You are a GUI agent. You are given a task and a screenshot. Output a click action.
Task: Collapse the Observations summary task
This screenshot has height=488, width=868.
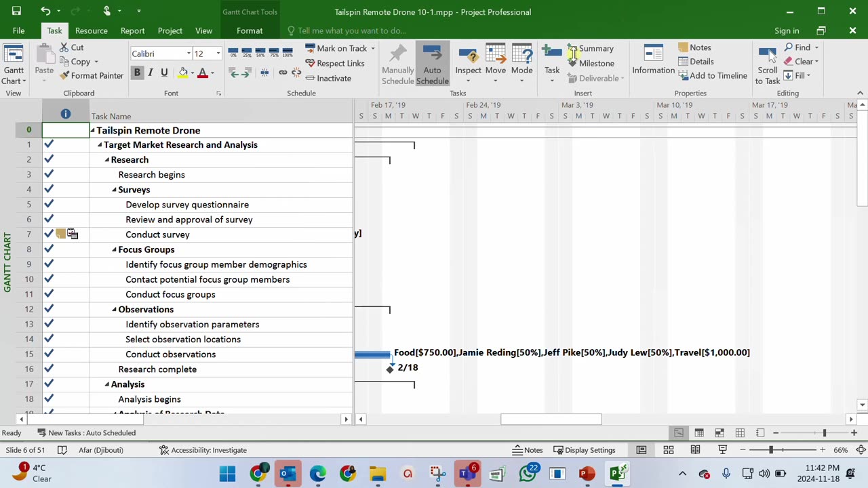115,309
